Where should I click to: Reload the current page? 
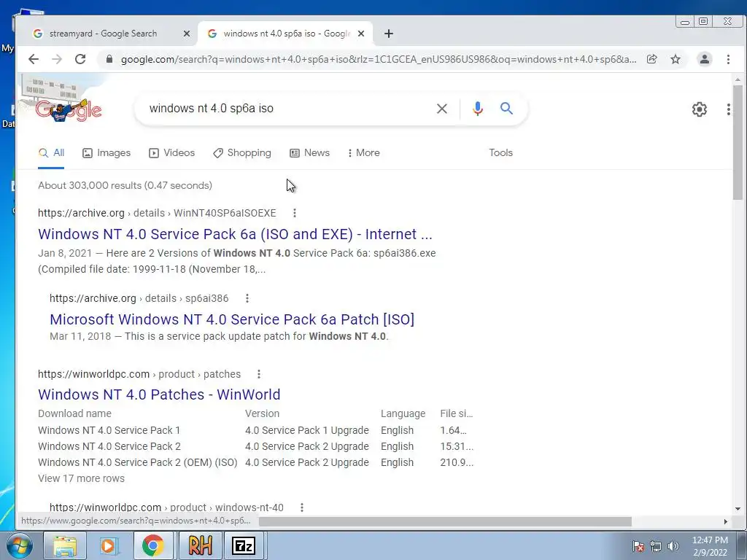(x=80, y=59)
